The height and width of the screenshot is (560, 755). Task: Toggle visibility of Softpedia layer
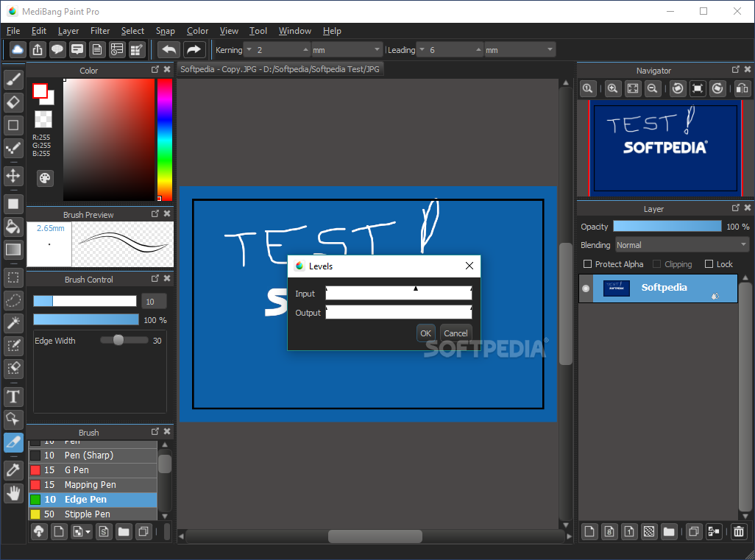pos(586,288)
